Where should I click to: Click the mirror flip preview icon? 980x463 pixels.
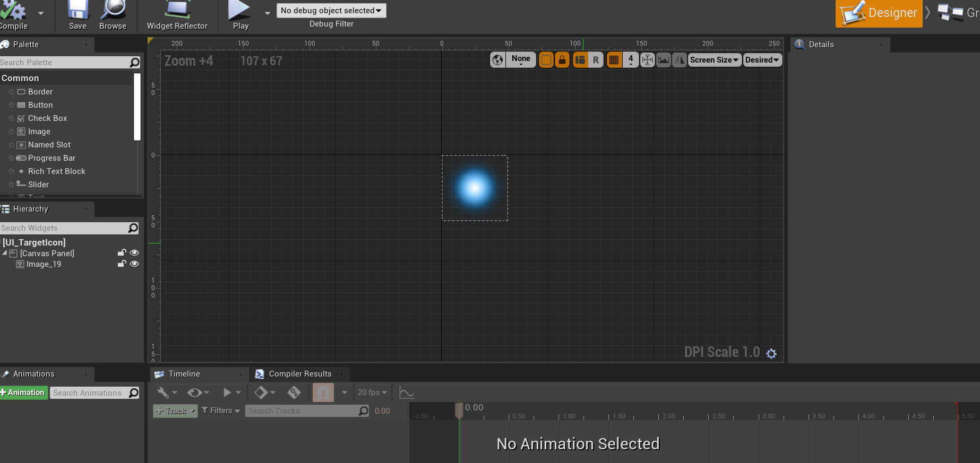[x=680, y=60]
